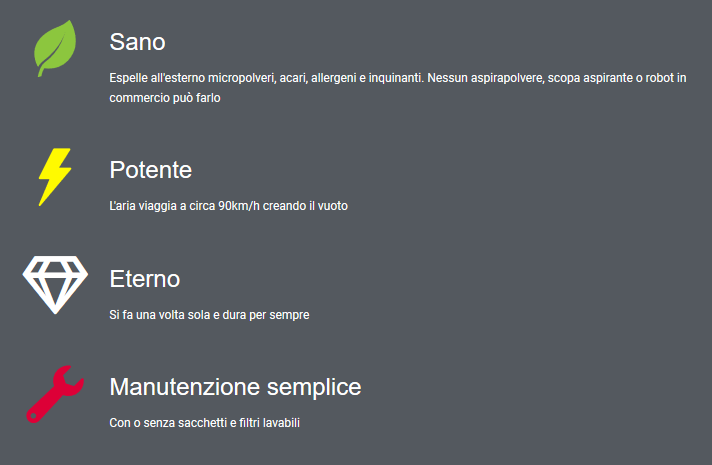Image resolution: width=712 pixels, height=465 pixels.
Task: Select the words dura per sempre
Action: point(266,315)
